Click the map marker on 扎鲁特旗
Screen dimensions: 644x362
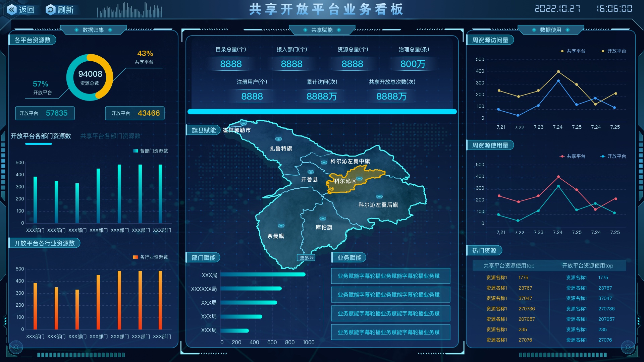[x=278, y=139]
